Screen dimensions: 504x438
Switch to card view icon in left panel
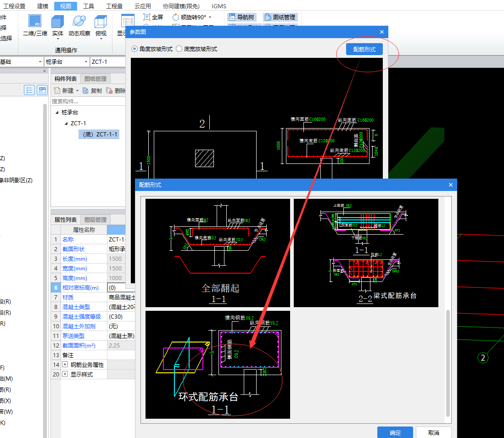[x=42, y=90]
